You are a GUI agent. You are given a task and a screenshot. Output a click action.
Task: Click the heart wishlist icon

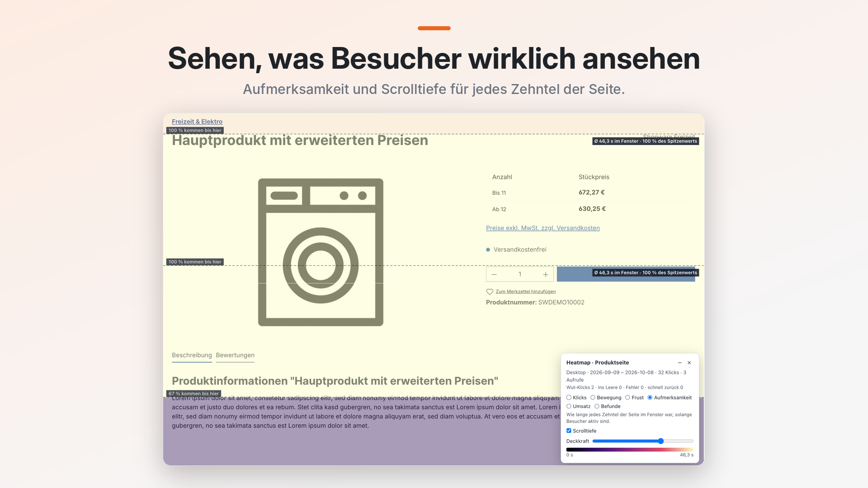[490, 292]
